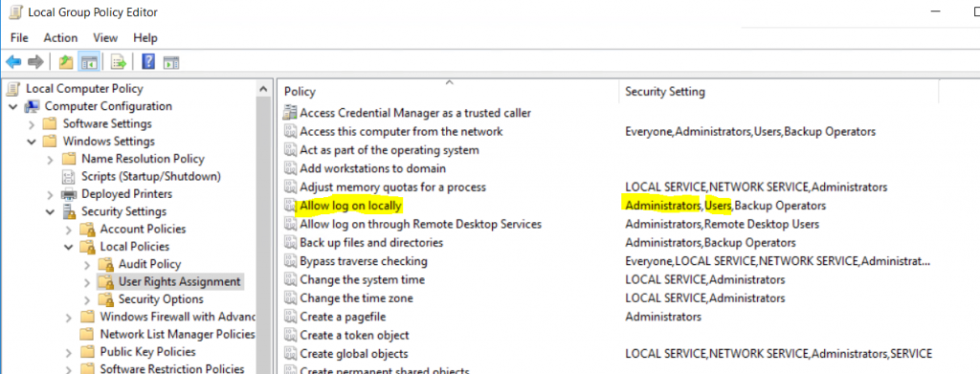Select policy Act as part of the operating system

pos(390,150)
